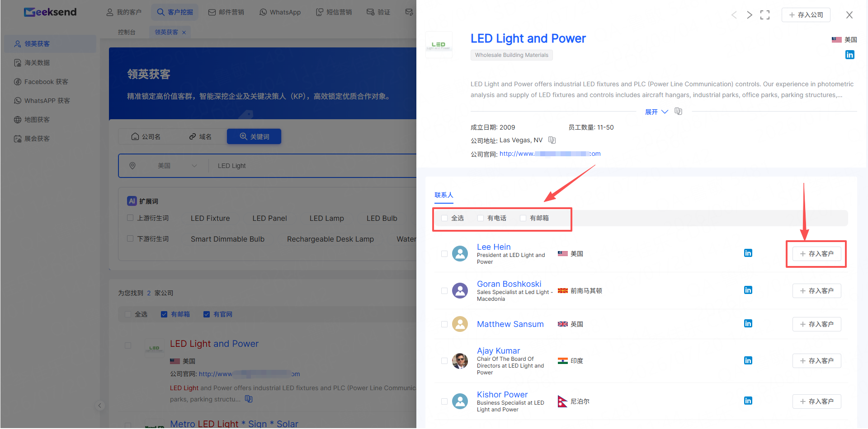Toggle 有电话 contact filter

pyautogui.click(x=481, y=218)
